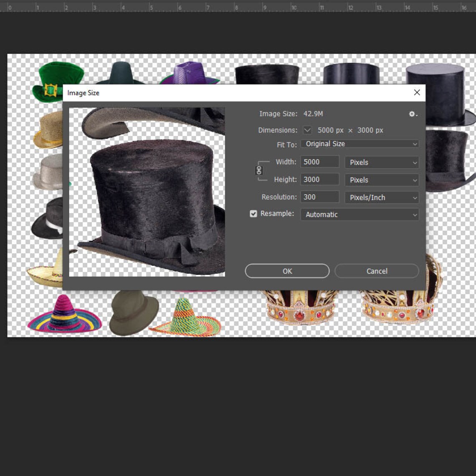
Task: Confirm resize with the OK button
Action: (287, 271)
